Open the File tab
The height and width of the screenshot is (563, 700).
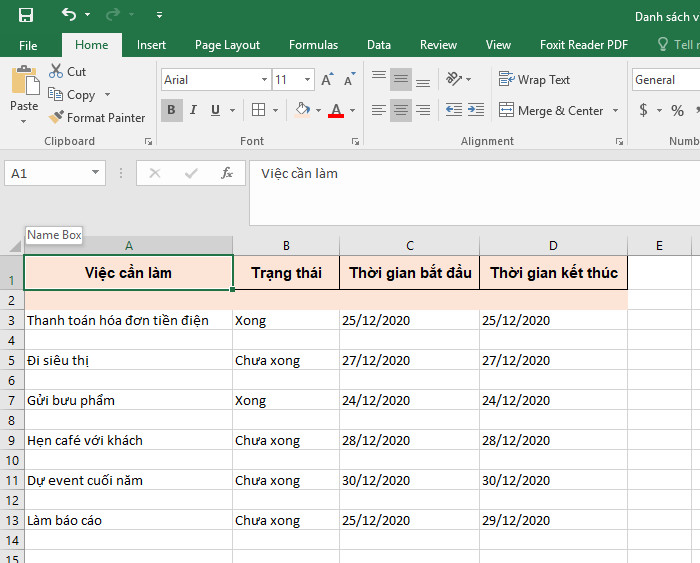28,45
